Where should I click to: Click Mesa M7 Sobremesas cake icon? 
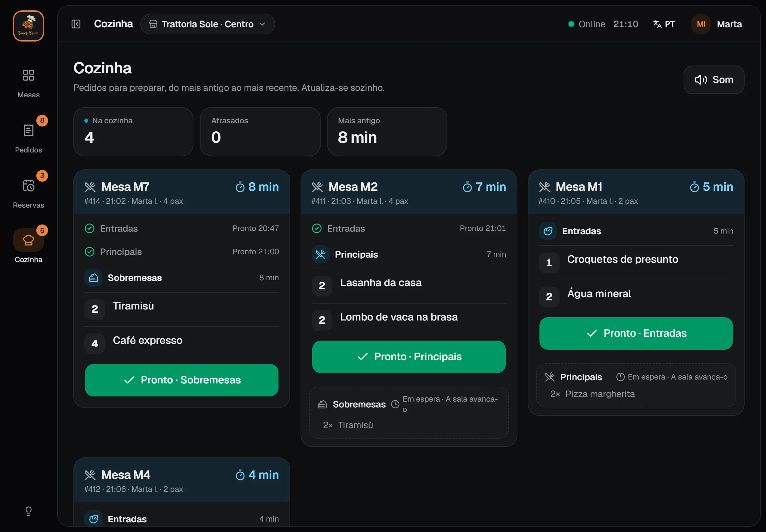click(x=93, y=278)
